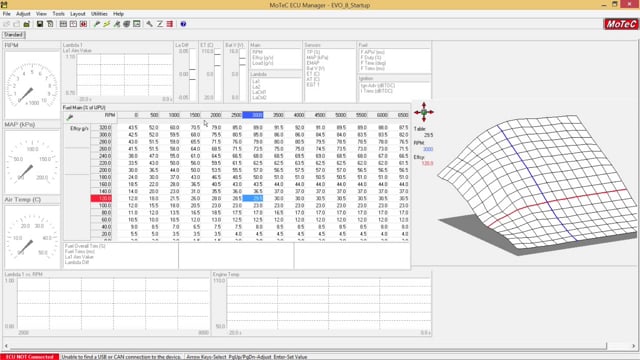The width and height of the screenshot is (640, 360).
Task: Click the greyed-out Open file toolbar icon
Action: pos(16,24)
